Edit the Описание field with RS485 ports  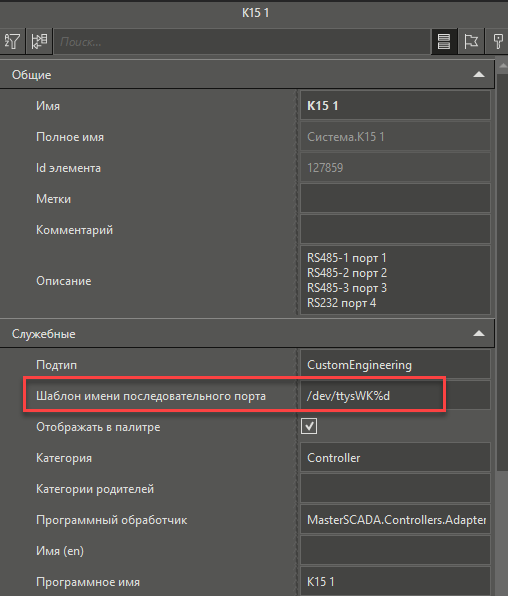click(395, 281)
